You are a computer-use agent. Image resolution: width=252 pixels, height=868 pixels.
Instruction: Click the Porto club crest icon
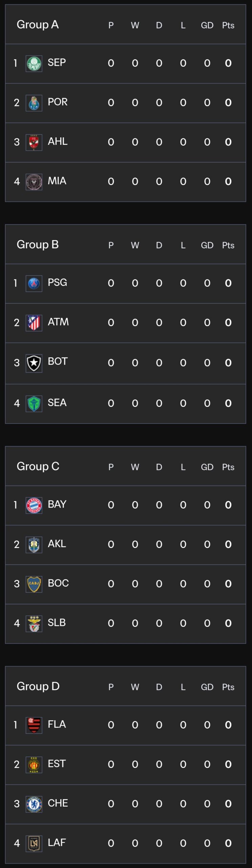(x=34, y=103)
